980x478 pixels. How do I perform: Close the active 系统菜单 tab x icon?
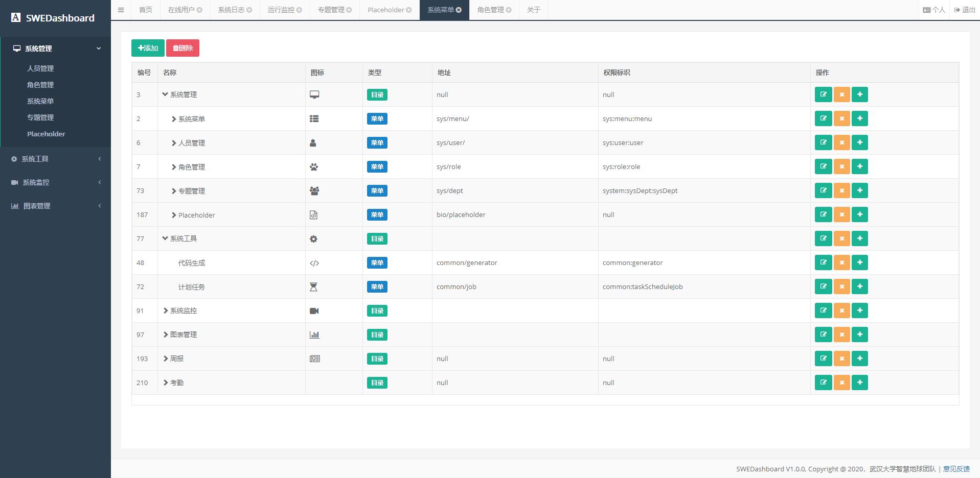(459, 10)
